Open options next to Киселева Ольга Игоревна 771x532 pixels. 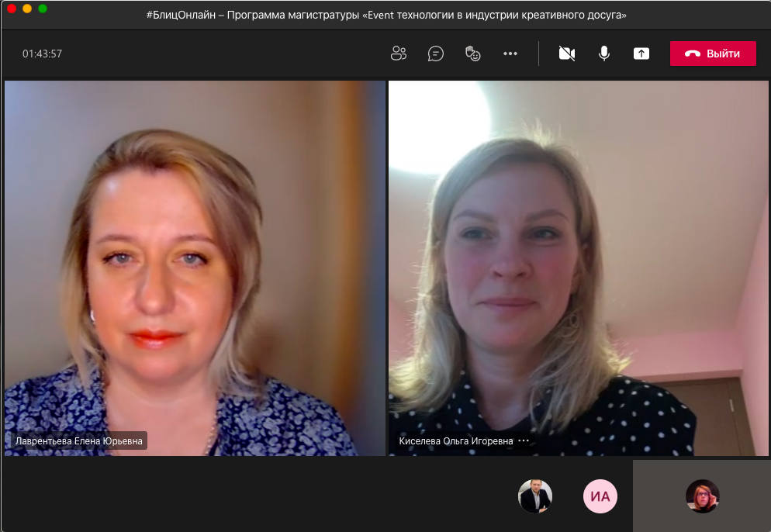coord(524,440)
